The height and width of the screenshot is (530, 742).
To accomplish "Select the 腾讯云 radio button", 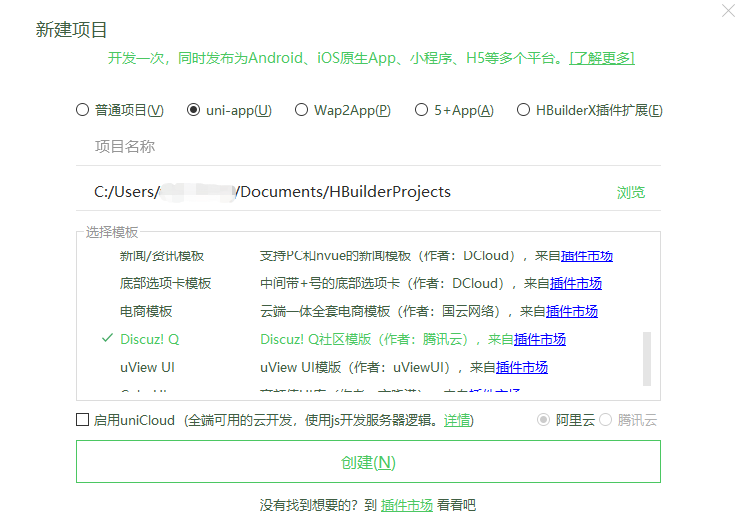I will click(x=605, y=420).
